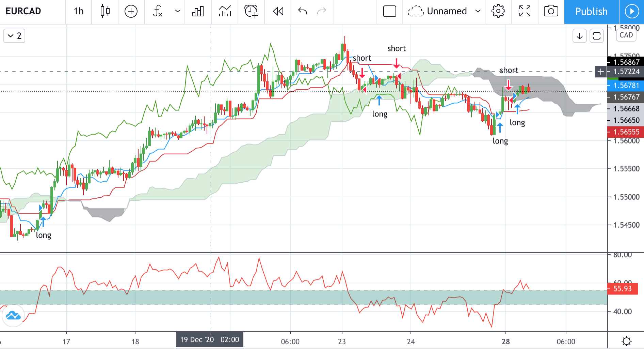The width and height of the screenshot is (644, 349).
Task: Select the chart layout square icon
Action: point(390,11)
